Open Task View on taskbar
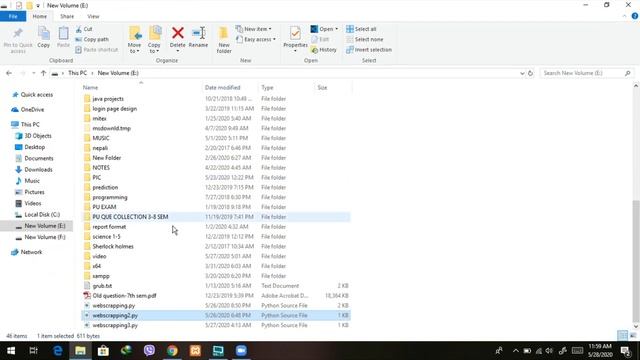640x360 pixels. [34, 351]
